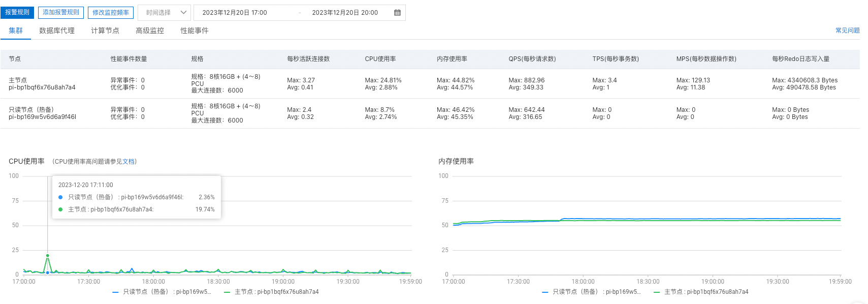Click the Max: 24.81% CPU value
Viewport: 868px width, 304px height.
point(383,80)
